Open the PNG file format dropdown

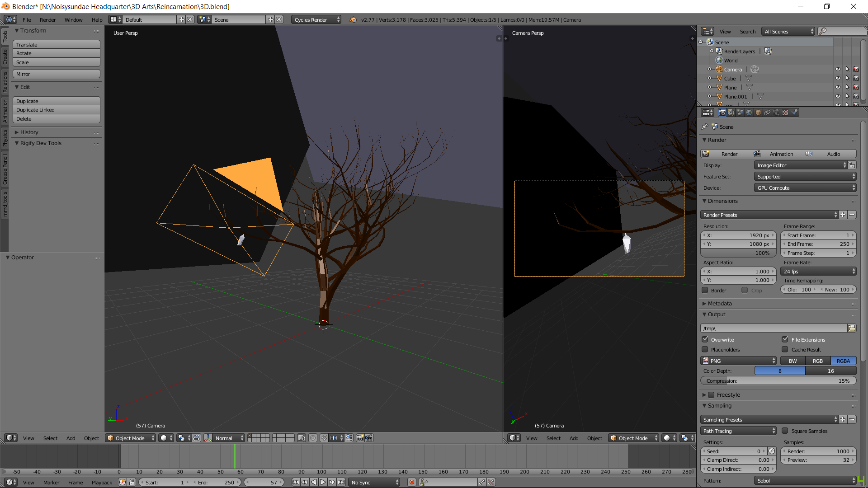pos(738,361)
